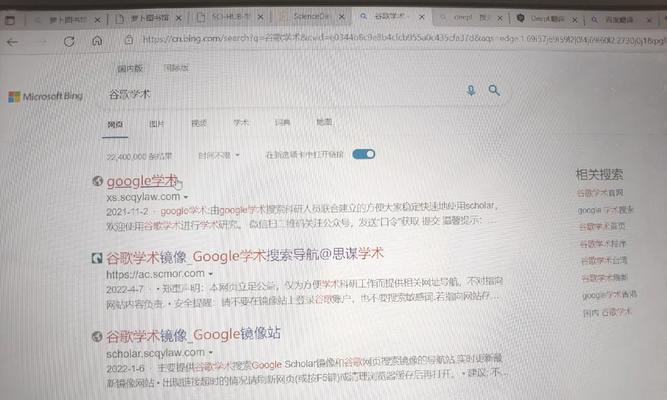
Task: Click the lock icon in address bar
Action: [x=129, y=40]
